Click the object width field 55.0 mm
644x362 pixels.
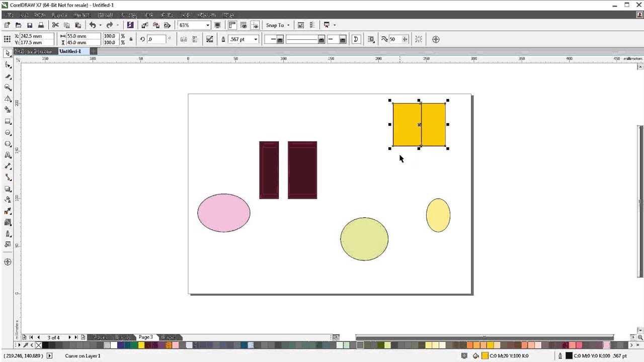[83, 36]
